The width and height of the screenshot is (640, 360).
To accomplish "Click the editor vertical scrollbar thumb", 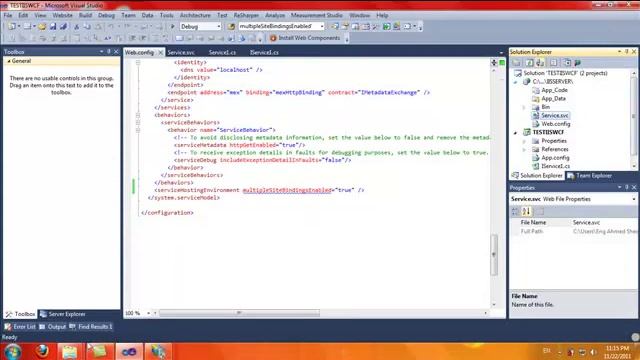I will [494, 255].
